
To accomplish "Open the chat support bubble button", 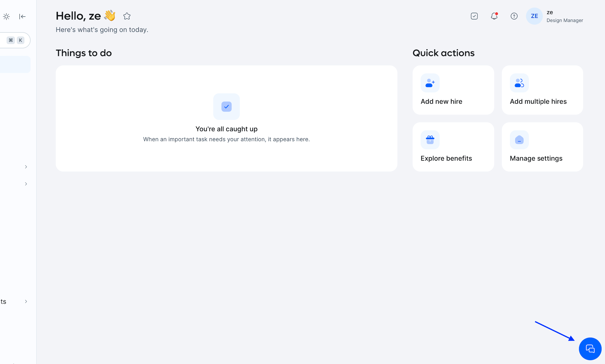I will [590, 349].
